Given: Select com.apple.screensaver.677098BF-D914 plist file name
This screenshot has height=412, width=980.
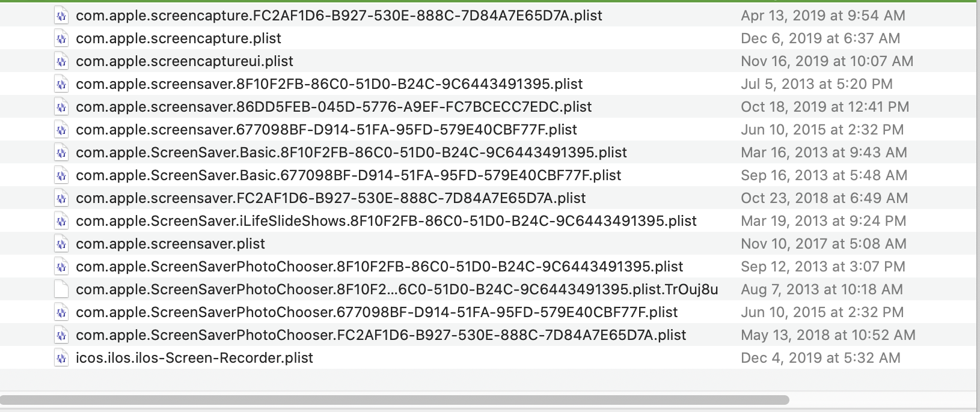Looking at the screenshot, I should coord(326,130).
